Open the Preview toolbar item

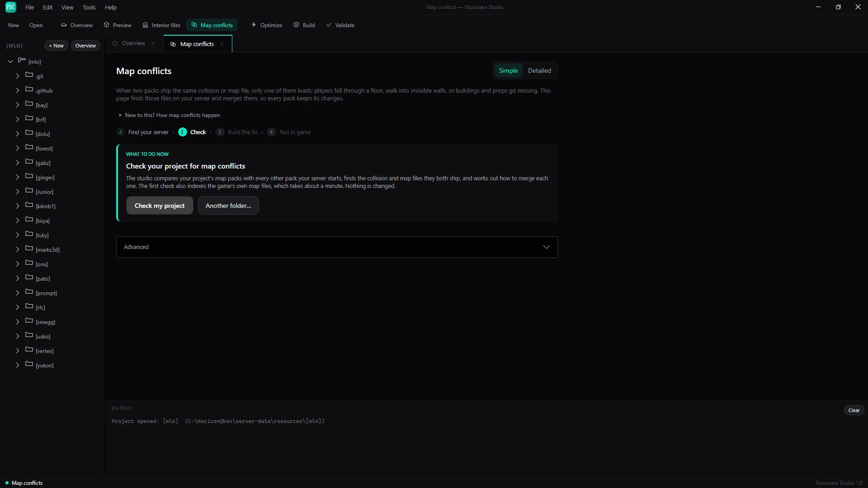coord(118,25)
